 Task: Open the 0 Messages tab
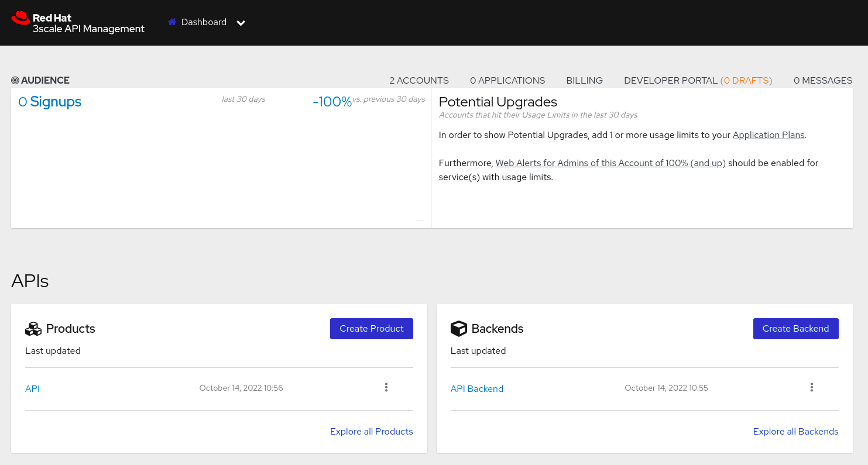(x=823, y=81)
